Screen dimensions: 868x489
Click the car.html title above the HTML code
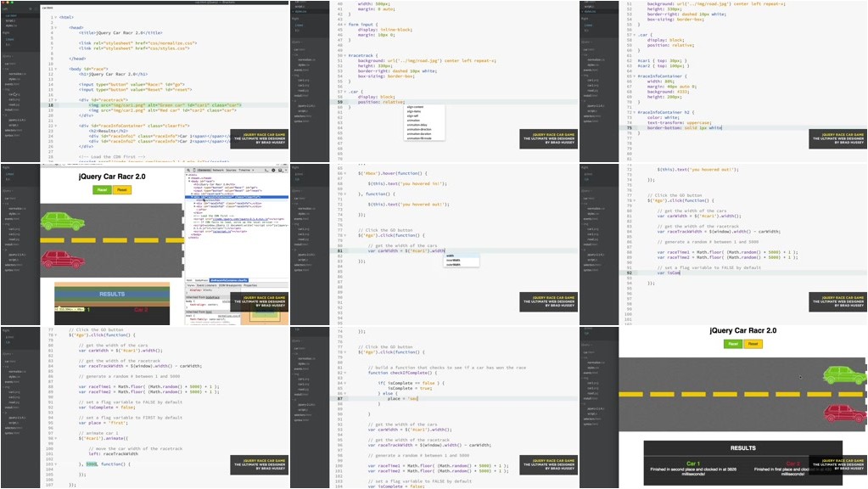(48, 8)
